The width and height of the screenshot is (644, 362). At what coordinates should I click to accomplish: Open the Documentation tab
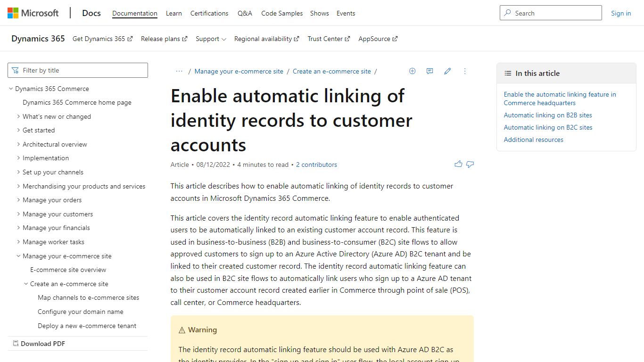coord(135,13)
